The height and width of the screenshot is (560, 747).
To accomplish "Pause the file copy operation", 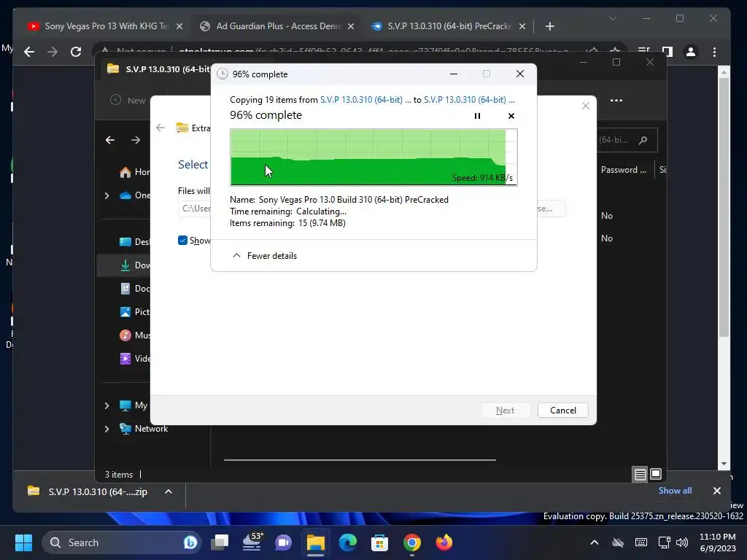I will click(x=477, y=116).
